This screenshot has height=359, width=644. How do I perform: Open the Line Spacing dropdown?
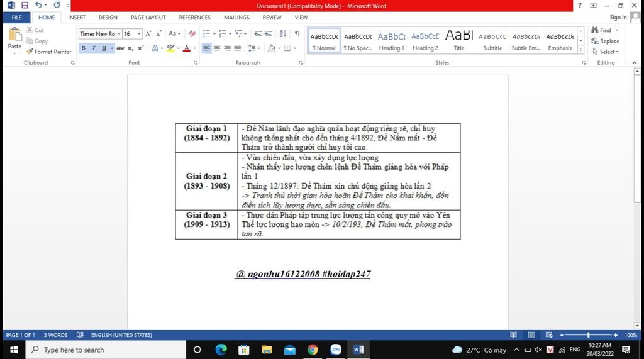[254, 48]
